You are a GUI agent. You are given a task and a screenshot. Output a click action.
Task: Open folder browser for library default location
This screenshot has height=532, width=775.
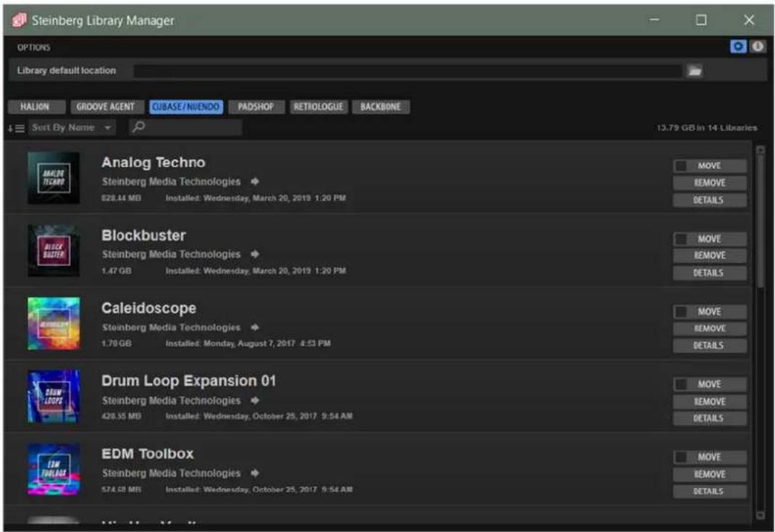pyautogui.click(x=694, y=71)
